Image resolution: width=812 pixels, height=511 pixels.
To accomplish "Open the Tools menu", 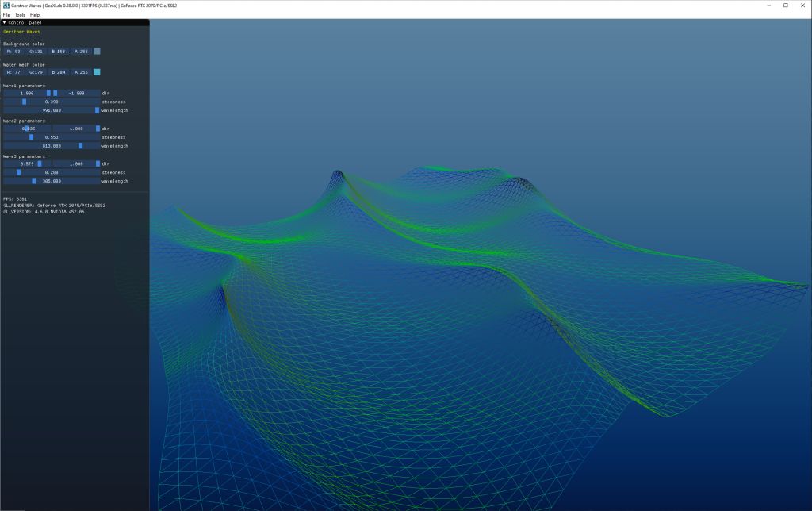I will (20, 15).
